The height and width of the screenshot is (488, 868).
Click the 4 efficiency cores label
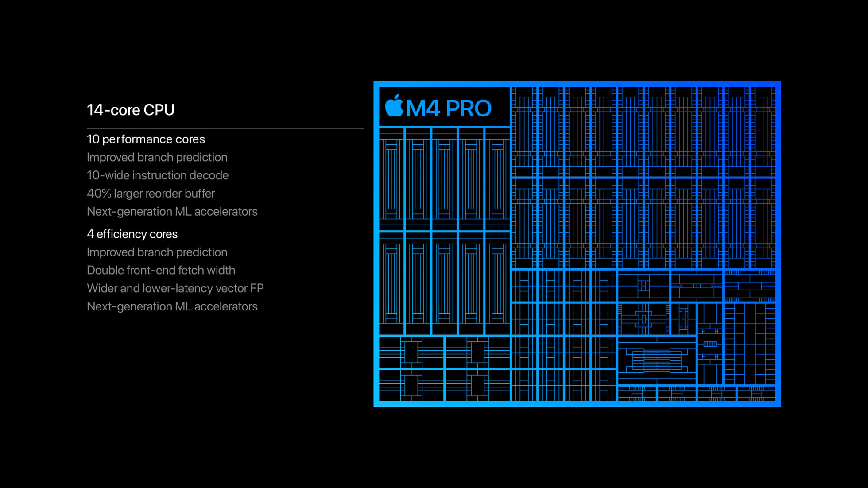click(132, 233)
